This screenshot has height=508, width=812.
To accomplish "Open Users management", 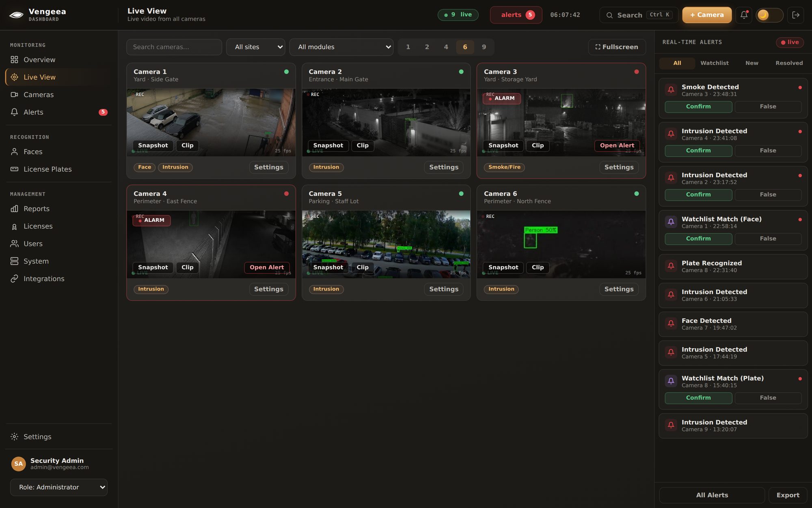I will pyautogui.click(x=59, y=243).
